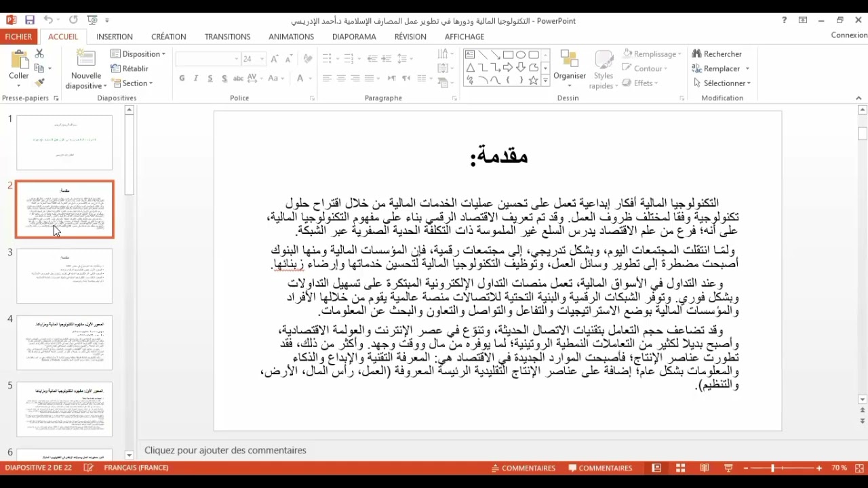Click the Remplissage fill button
868x488 pixels.
[x=652, y=54]
